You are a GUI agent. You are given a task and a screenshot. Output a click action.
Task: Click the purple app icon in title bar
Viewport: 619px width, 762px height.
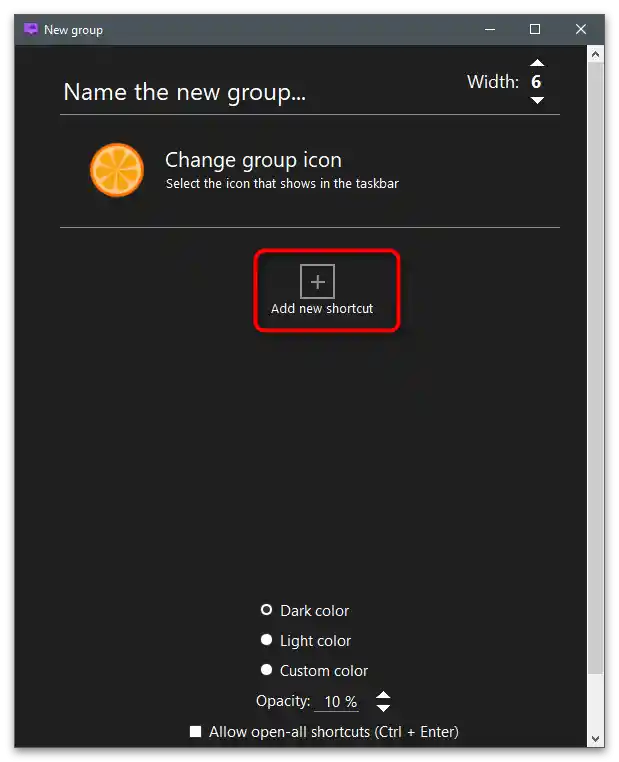[31, 29]
